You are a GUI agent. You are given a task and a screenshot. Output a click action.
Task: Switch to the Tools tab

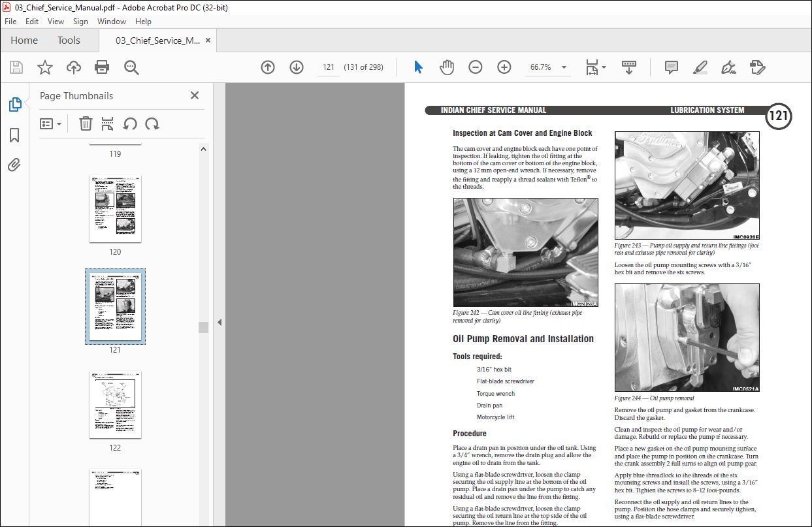[x=69, y=40]
